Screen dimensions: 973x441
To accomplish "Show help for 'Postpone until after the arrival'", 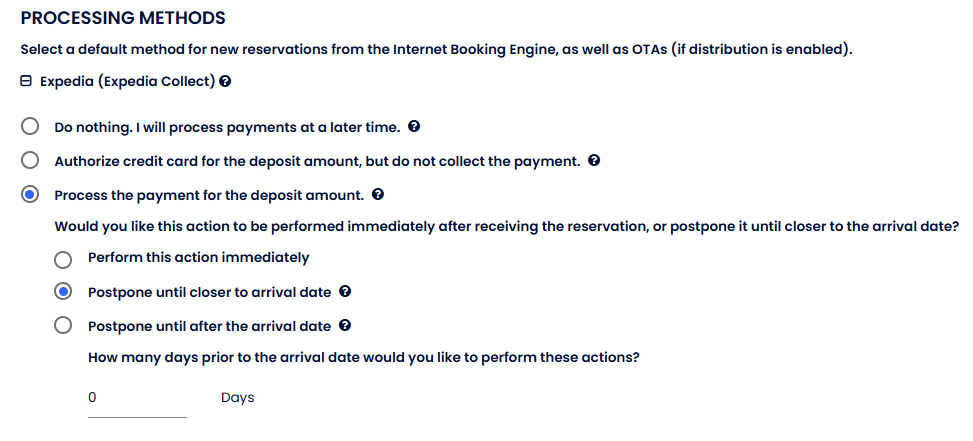I will 345,326.
